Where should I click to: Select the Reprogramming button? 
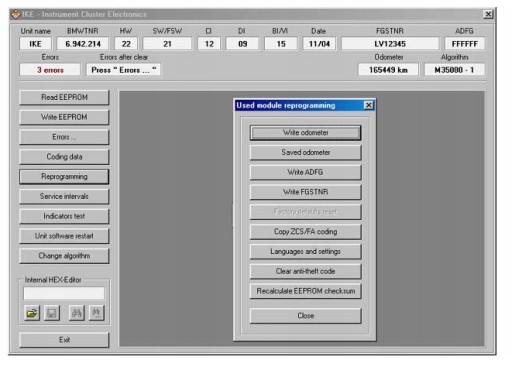point(64,176)
